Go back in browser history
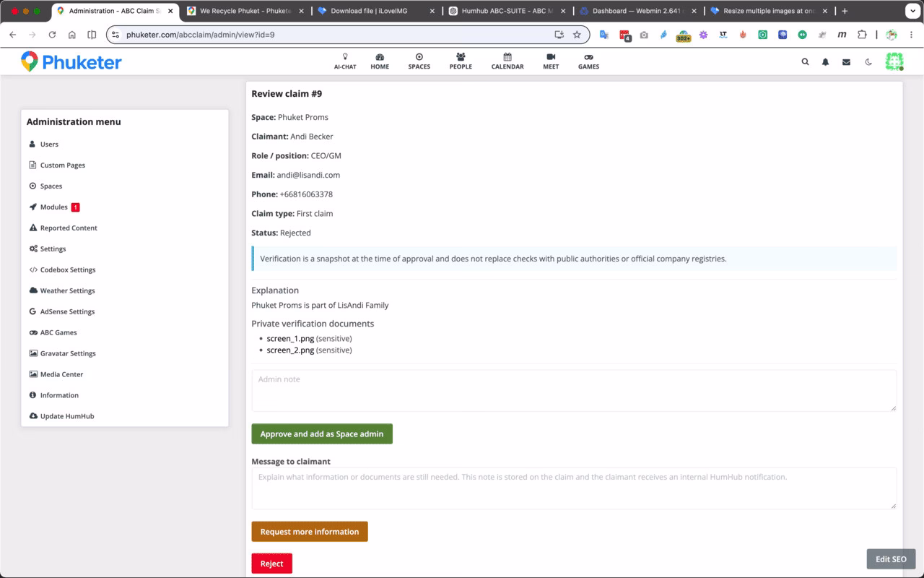This screenshot has height=578, width=924. pyautogui.click(x=12, y=35)
